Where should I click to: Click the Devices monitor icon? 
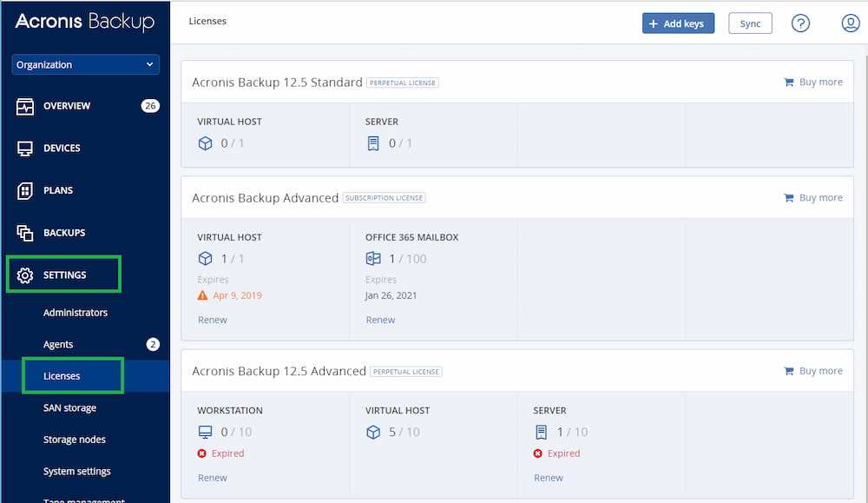(25, 149)
